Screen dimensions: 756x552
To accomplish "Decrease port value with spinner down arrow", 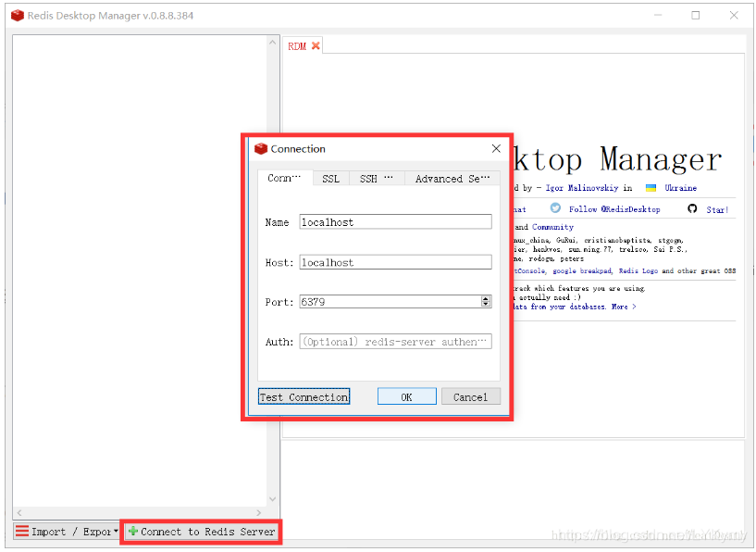I will pyautogui.click(x=486, y=305).
